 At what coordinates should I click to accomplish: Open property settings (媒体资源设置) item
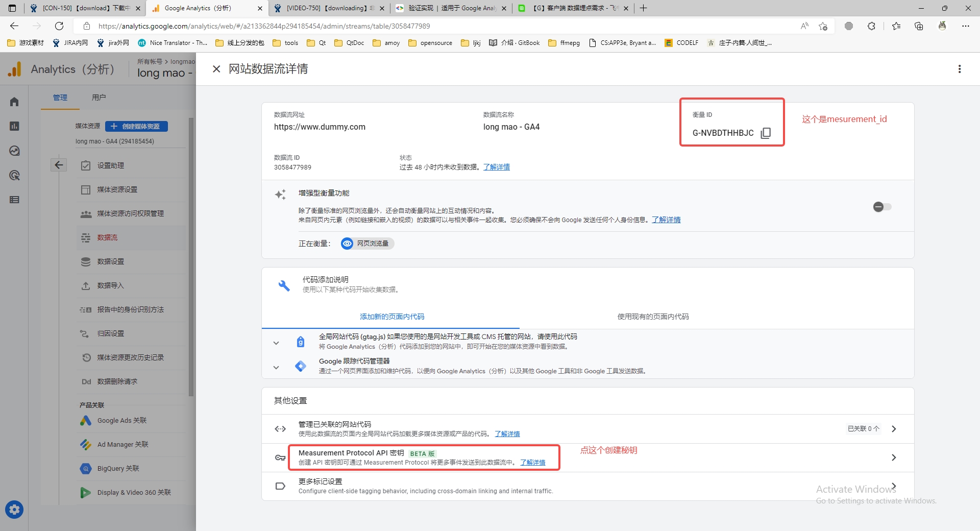tap(131, 189)
